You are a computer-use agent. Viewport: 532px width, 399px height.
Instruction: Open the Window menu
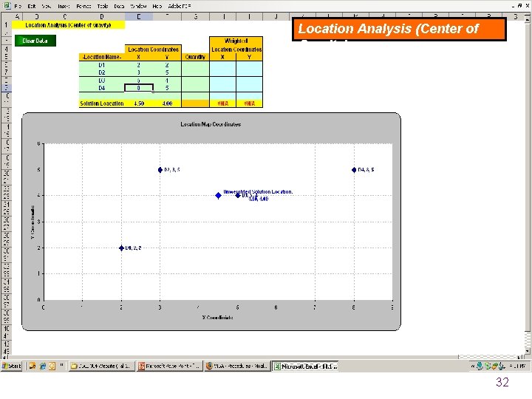click(x=138, y=6)
